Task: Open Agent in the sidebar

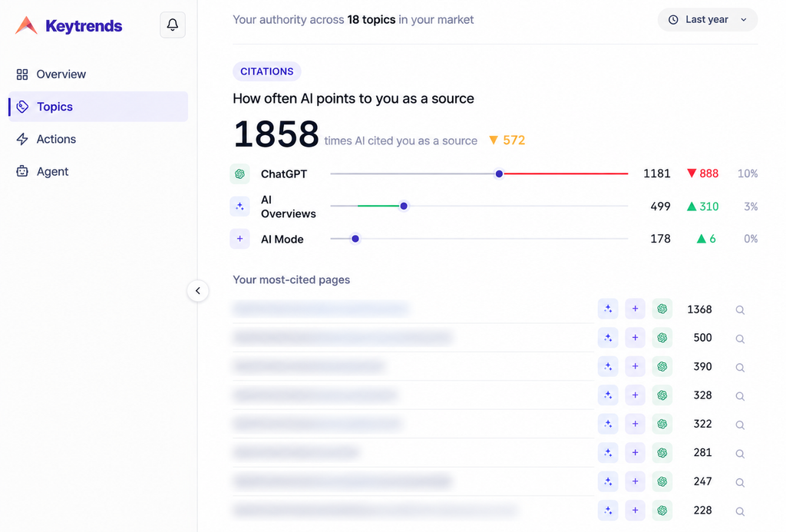Action: [x=98, y=171]
